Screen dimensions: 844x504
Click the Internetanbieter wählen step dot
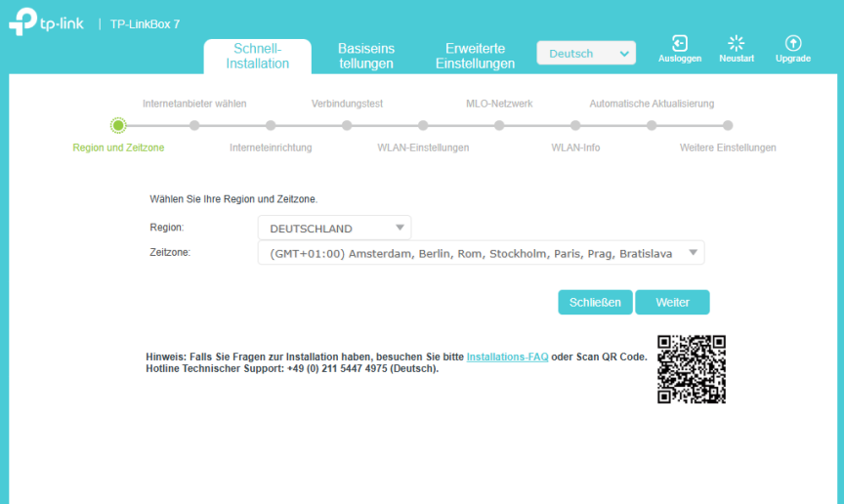pyautogui.click(x=194, y=125)
